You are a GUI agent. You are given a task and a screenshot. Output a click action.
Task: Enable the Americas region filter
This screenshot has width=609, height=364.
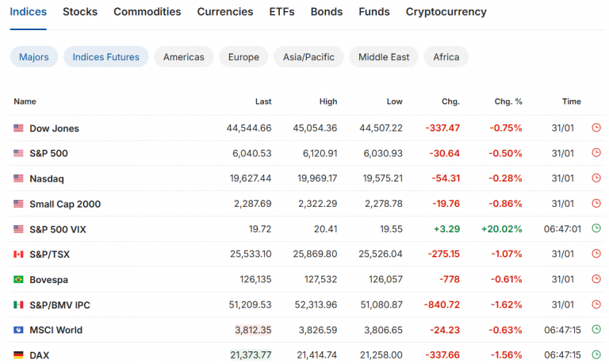tap(184, 57)
